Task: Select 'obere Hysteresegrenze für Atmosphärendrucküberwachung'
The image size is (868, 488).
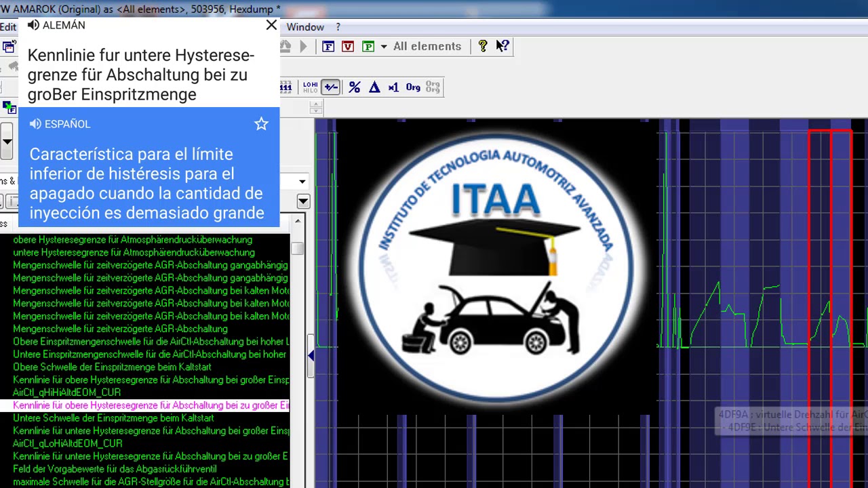Action: click(133, 239)
